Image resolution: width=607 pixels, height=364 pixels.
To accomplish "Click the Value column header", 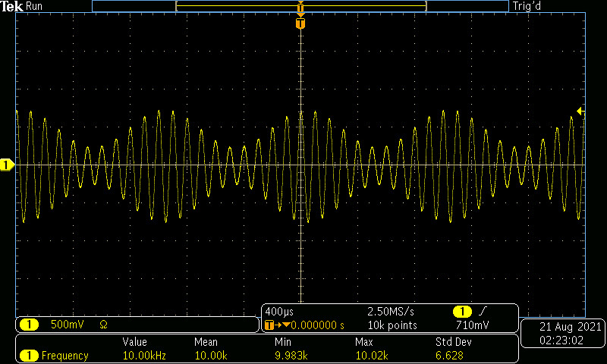I will (135, 342).
